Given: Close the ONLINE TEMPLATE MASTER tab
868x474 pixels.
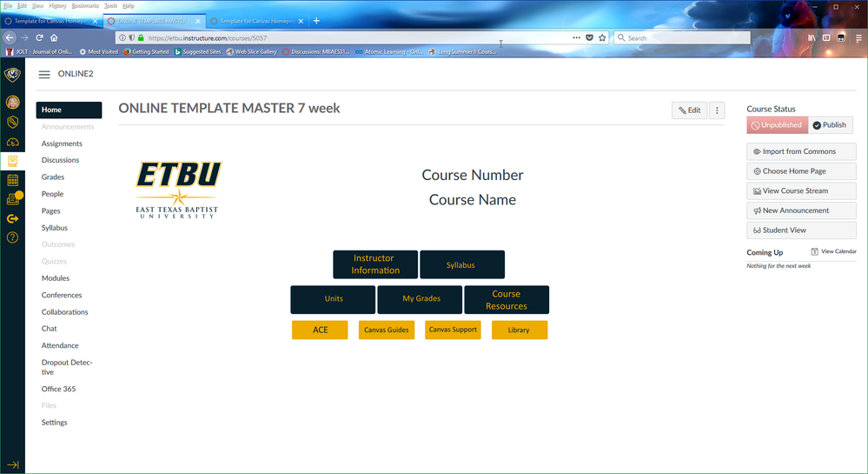Looking at the screenshot, I should point(197,21).
